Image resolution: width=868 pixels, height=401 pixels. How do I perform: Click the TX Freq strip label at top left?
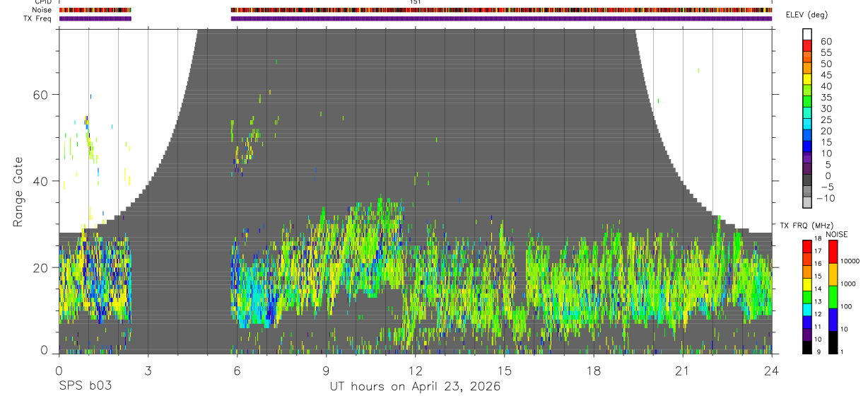(38, 18)
